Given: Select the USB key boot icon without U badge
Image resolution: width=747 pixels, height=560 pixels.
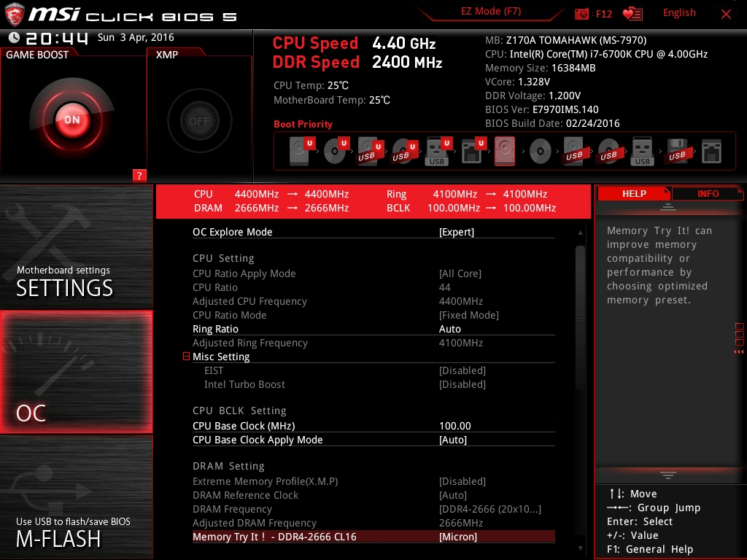Looking at the screenshot, I should click(642, 151).
